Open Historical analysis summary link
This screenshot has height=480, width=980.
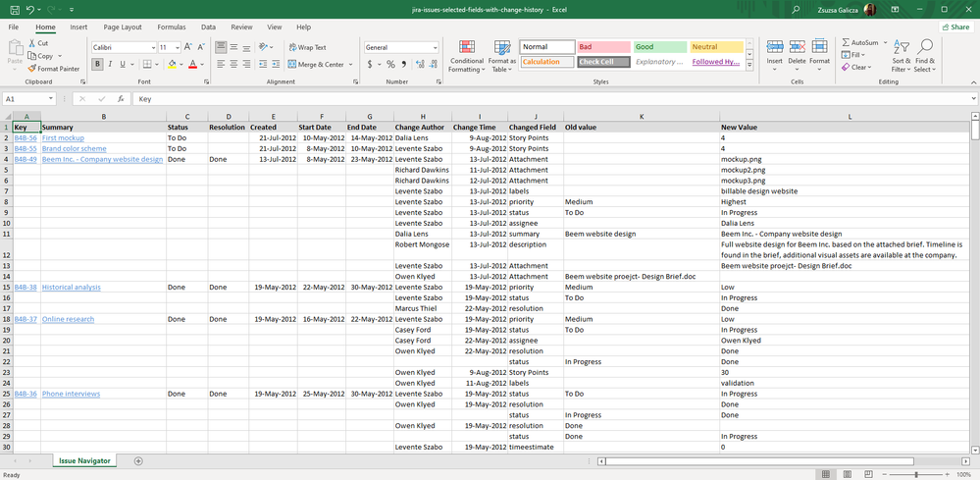click(x=72, y=287)
